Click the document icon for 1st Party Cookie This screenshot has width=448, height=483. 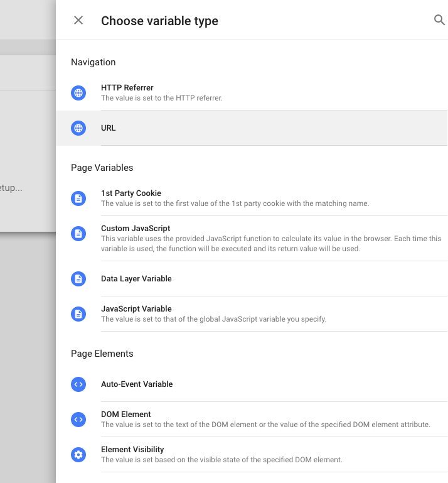78,198
